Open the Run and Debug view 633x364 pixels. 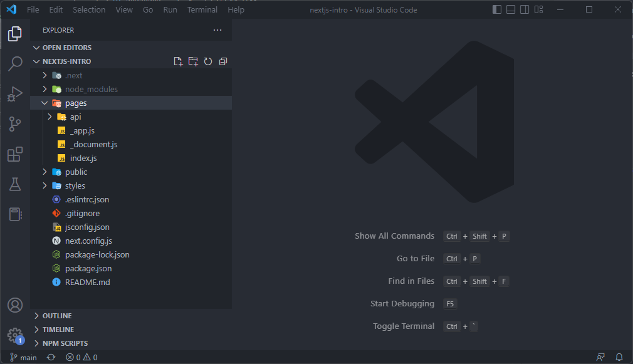point(15,93)
